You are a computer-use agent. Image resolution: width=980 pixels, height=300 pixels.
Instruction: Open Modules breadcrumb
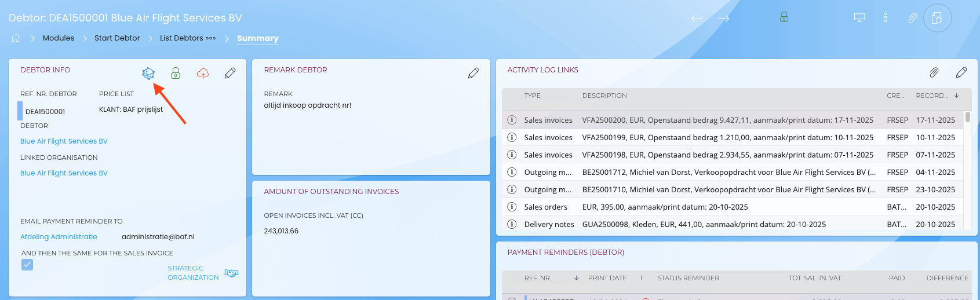pos(59,38)
